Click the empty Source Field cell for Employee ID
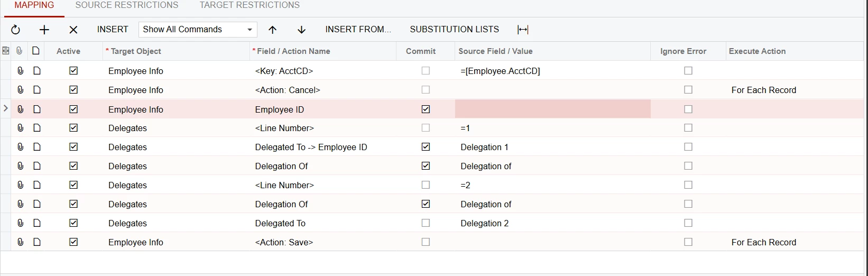 click(x=552, y=109)
